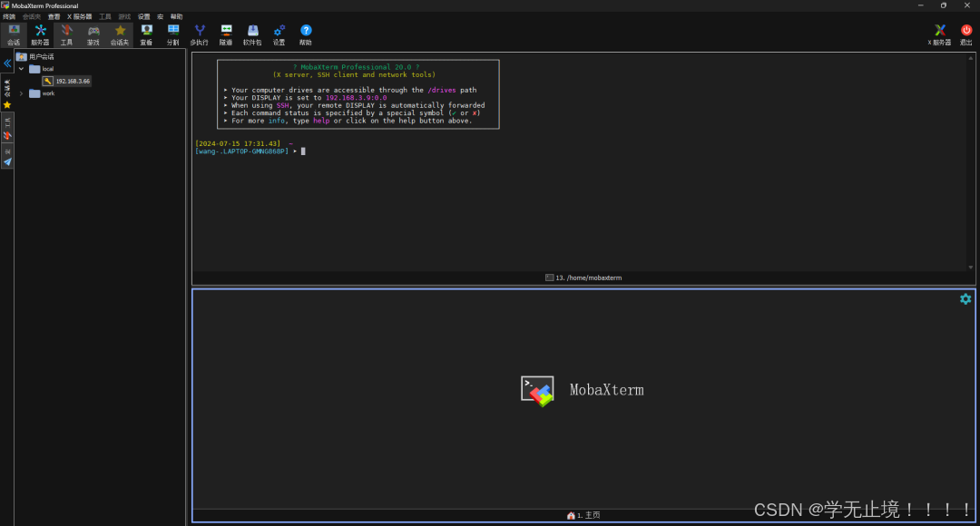Select the '1. 主页' home tab
The width and height of the screenshot is (980, 526).
pos(583,515)
